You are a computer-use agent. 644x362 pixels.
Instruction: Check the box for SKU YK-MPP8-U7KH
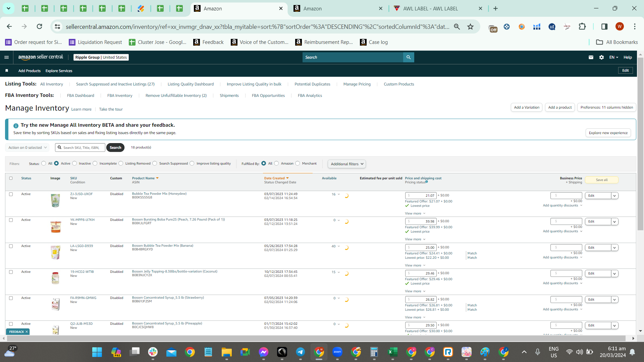coord(11,220)
